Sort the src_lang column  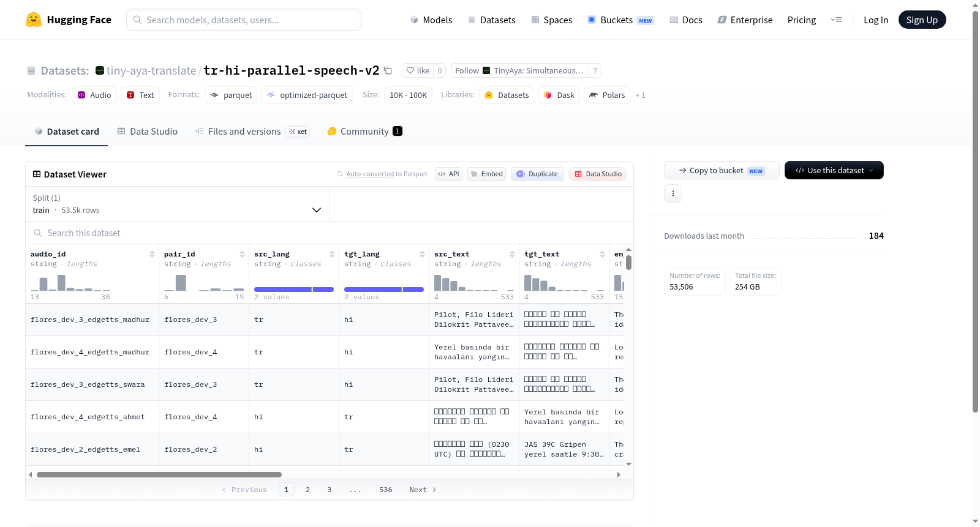pos(332,254)
